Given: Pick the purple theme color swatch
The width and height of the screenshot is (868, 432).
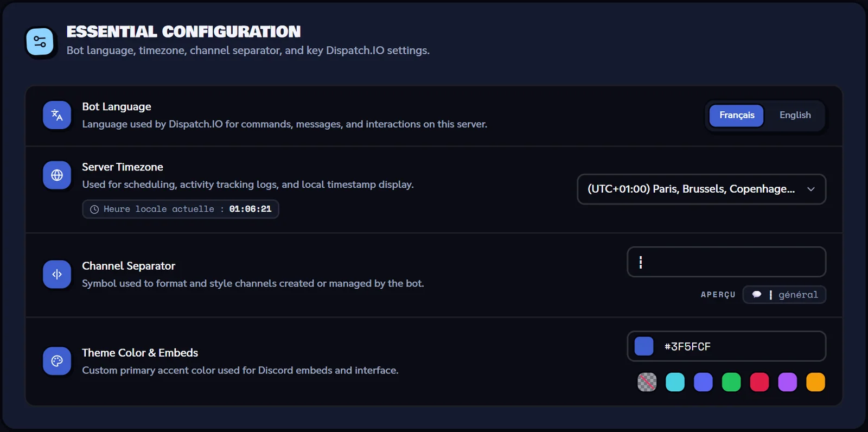Looking at the screenshot, I should point(788,382).
